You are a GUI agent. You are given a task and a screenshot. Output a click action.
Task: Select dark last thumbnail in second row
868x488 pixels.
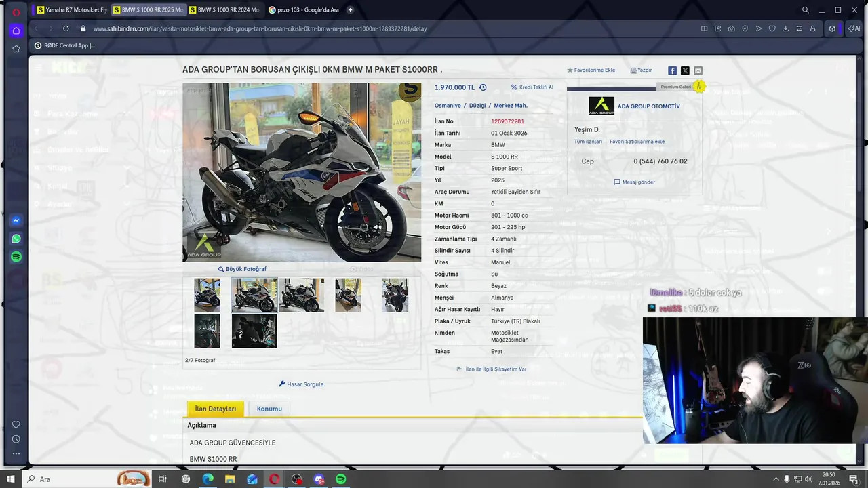[x=254, y=331]
